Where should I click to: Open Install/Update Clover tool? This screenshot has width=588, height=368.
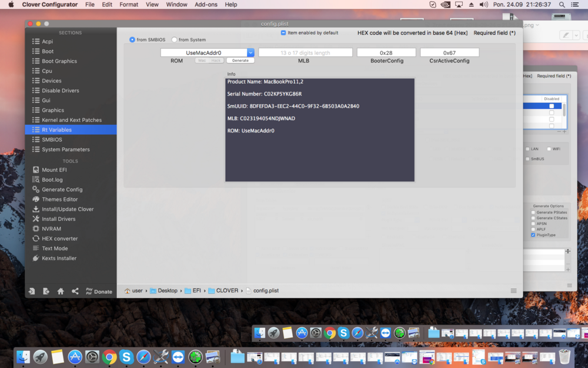coord(67,209)
